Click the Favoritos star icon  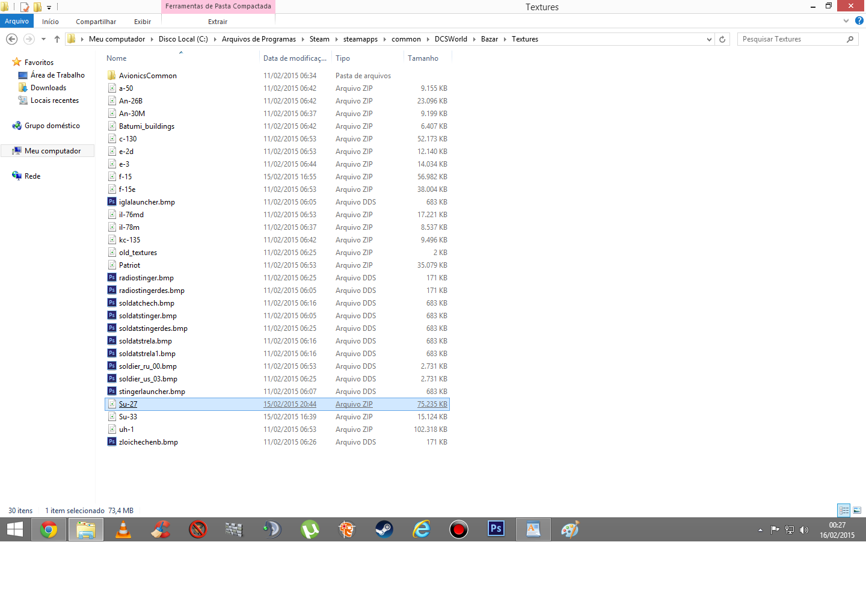(17, 62)
